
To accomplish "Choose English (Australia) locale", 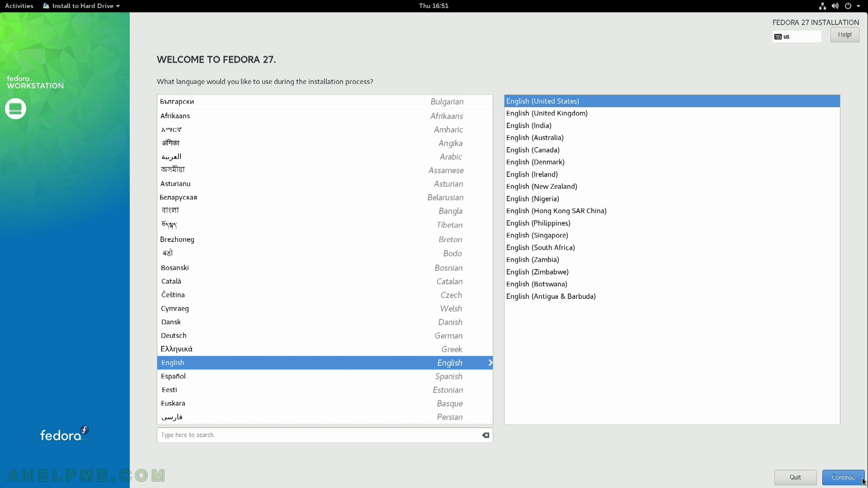I will (x=672, y=138).
